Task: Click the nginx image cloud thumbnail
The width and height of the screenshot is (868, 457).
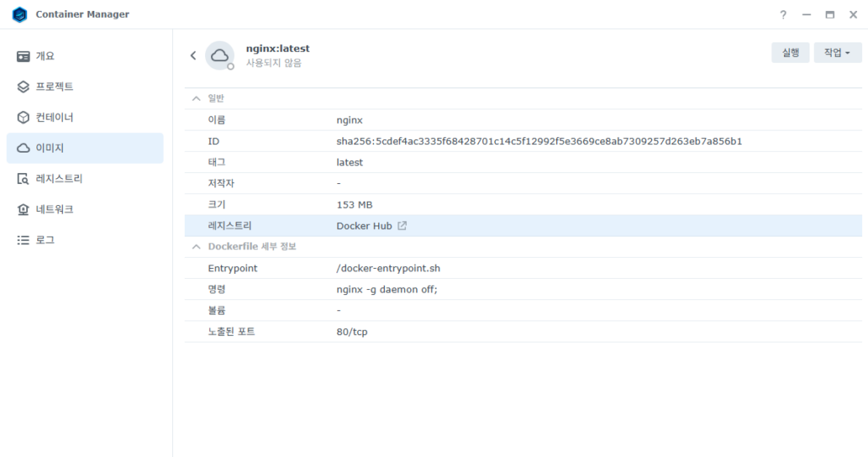Action: point(220,55)
